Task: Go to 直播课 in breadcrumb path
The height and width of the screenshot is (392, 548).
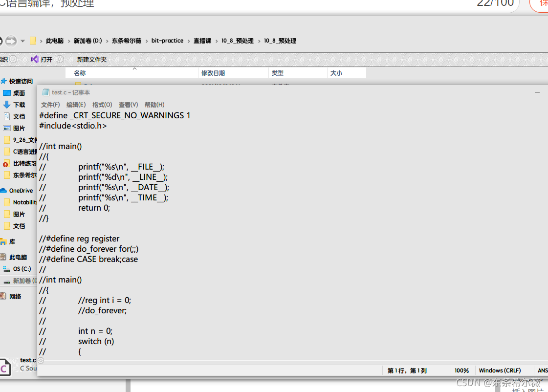Action: [202, 41]
